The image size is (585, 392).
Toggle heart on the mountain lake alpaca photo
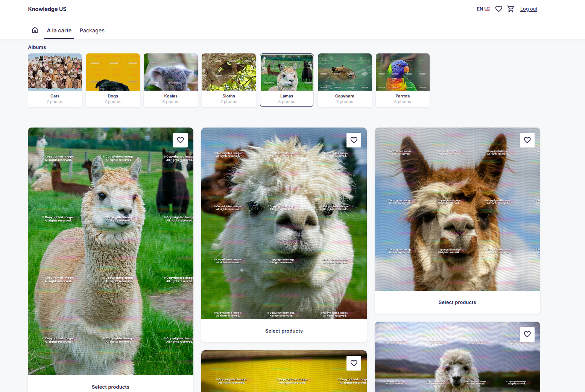[527, 334]
